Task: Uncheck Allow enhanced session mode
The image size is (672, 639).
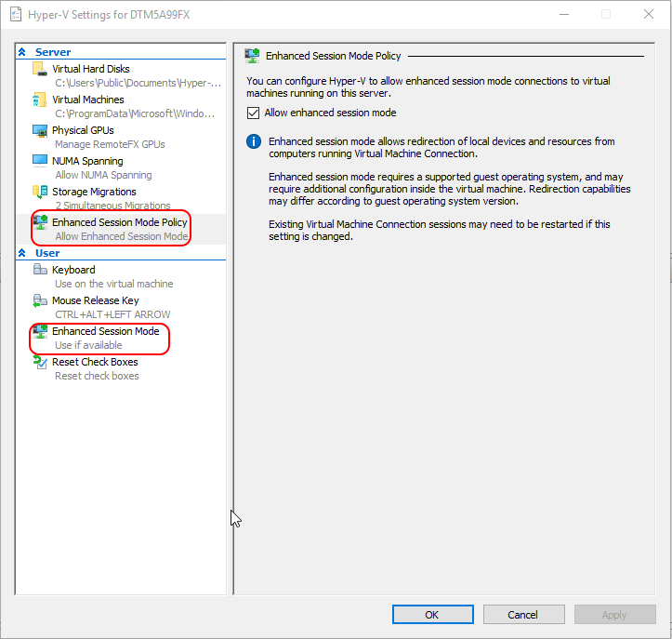Action: (x=254, y=113)
